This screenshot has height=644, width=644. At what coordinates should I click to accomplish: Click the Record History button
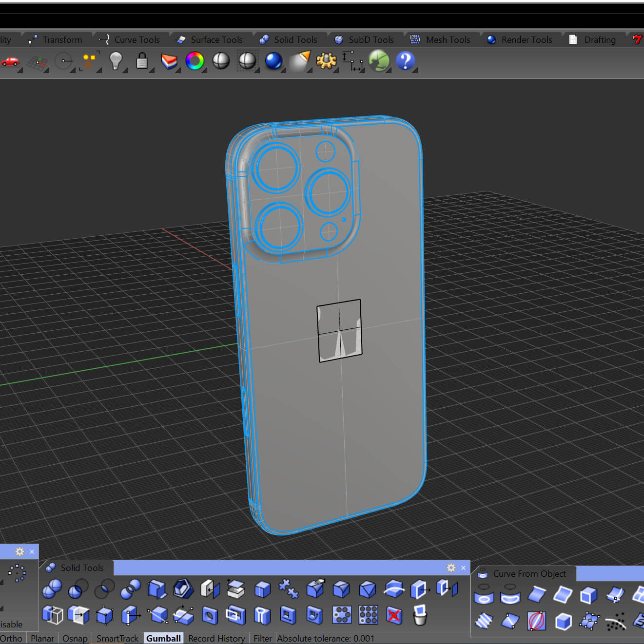[216, 638]
